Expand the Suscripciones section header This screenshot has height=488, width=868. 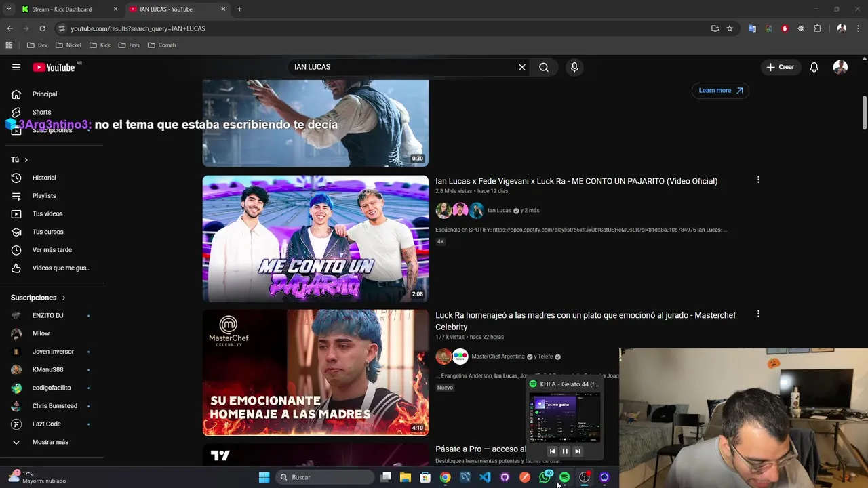[38, 298]
